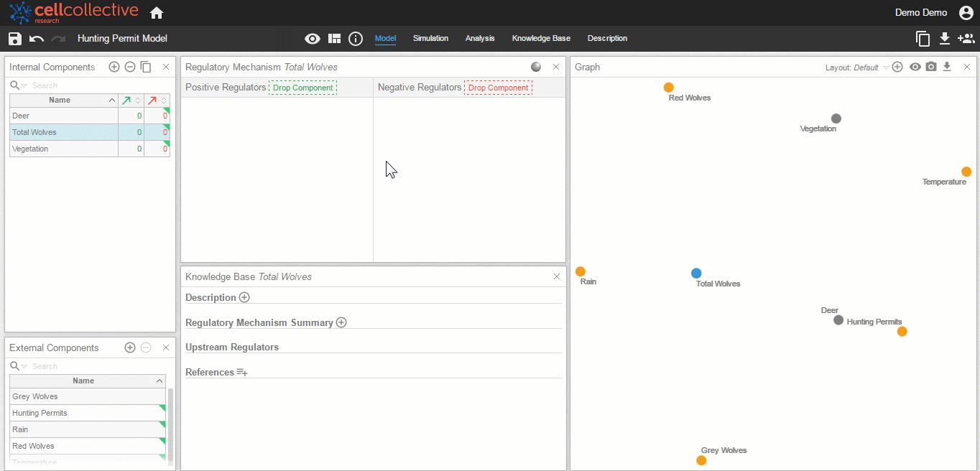Add a new internal component

point(114,67)
